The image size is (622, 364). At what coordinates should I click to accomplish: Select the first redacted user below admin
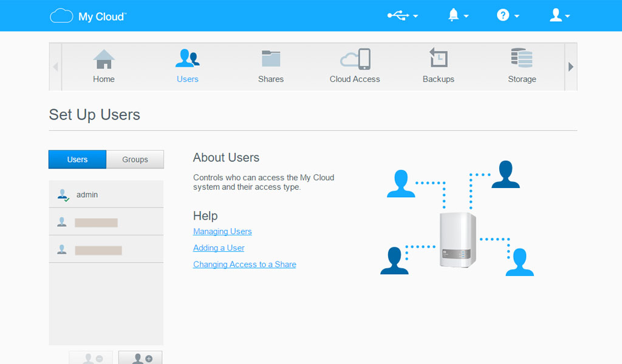tap(106, 222)
